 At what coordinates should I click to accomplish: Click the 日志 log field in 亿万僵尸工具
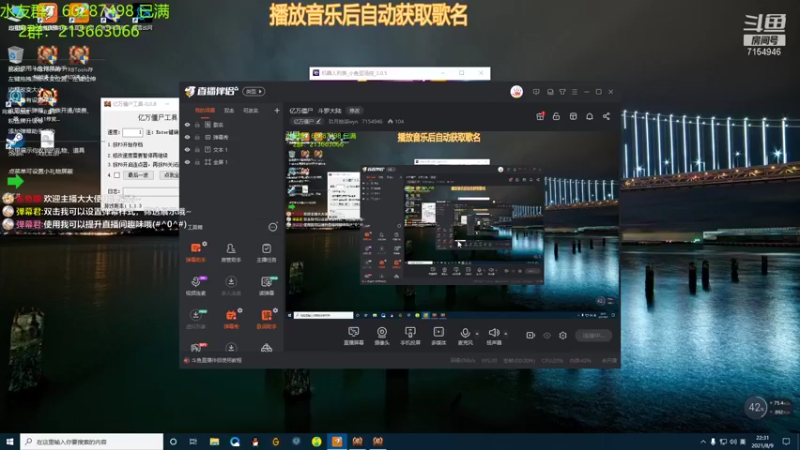(x=151, y=191)
